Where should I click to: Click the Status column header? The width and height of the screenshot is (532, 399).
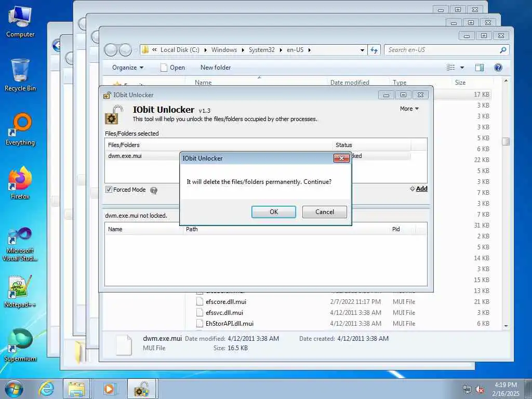pyautogui.click(x=371, y=145)
